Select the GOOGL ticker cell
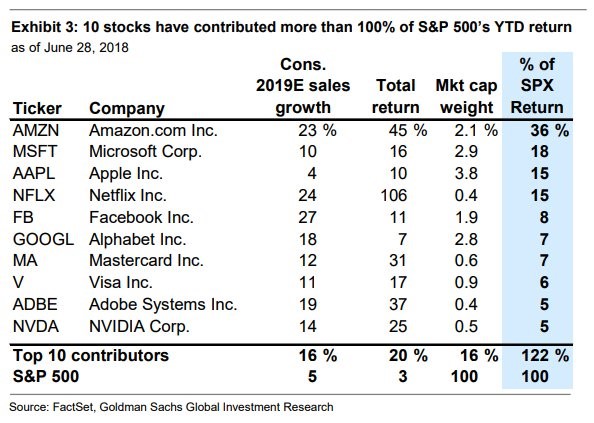Image resolution: width=594 pixels, height=423 pixels. (x=43, y=240)
